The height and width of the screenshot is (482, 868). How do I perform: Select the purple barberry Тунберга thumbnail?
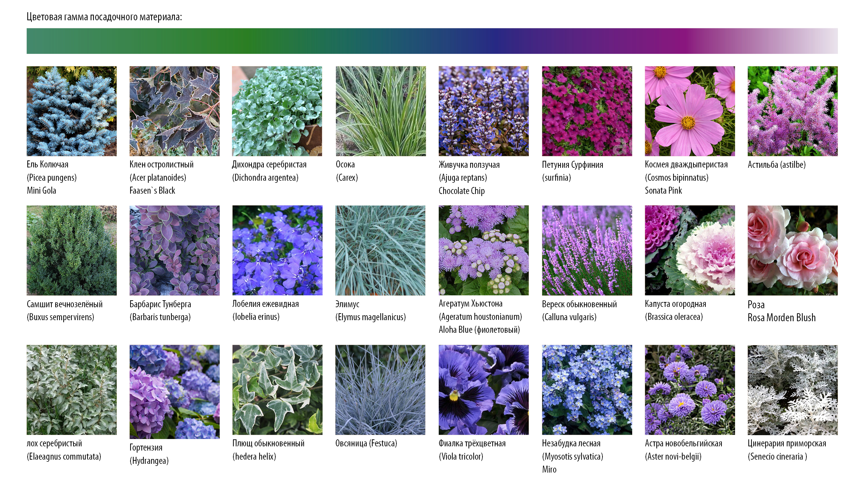point(175,250)
